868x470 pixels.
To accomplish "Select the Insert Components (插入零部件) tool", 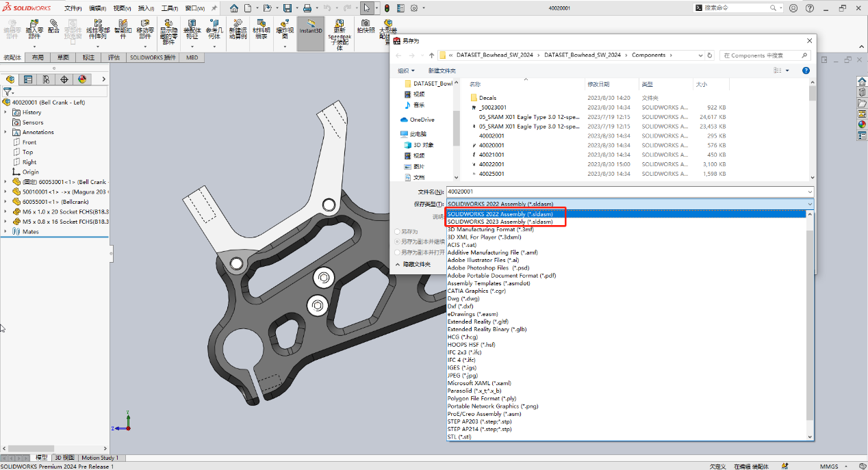I will point(34,29).
